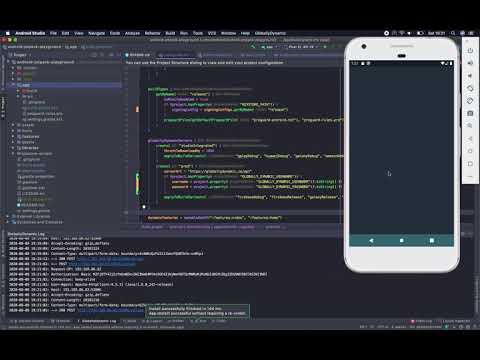Screen dimensions: 480x360
Task: Click the emulator volume down icon
Action: coord(470,76)
